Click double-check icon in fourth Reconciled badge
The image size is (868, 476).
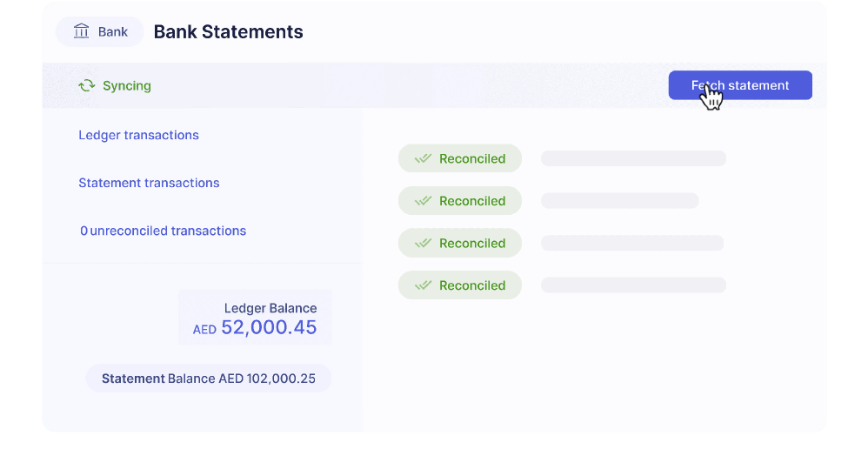click(x=423, y=285)
